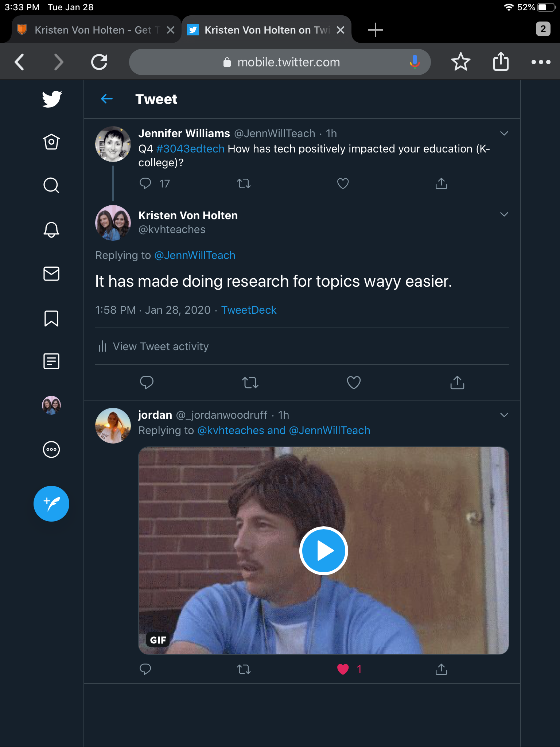The height and width of the screenshot is (747, 560).
Task: Expand options chevron on Kristen Von Holten's tweet
Action: pos(504,214)
